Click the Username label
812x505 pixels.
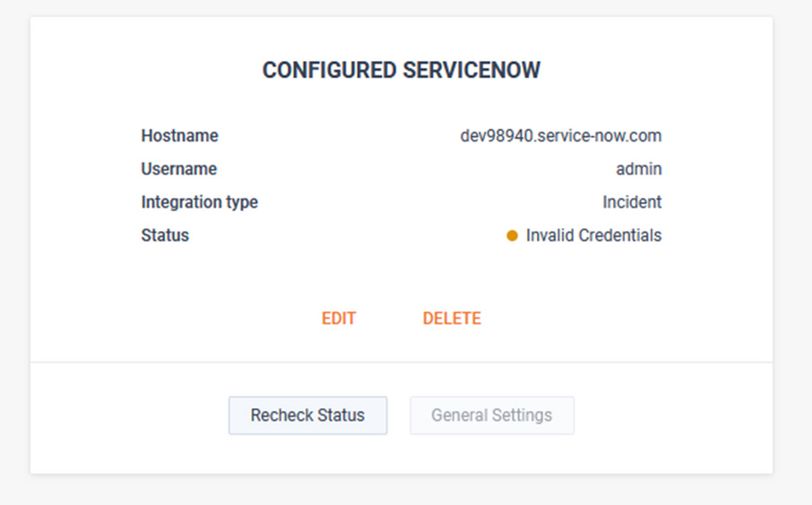pos(179,168)
